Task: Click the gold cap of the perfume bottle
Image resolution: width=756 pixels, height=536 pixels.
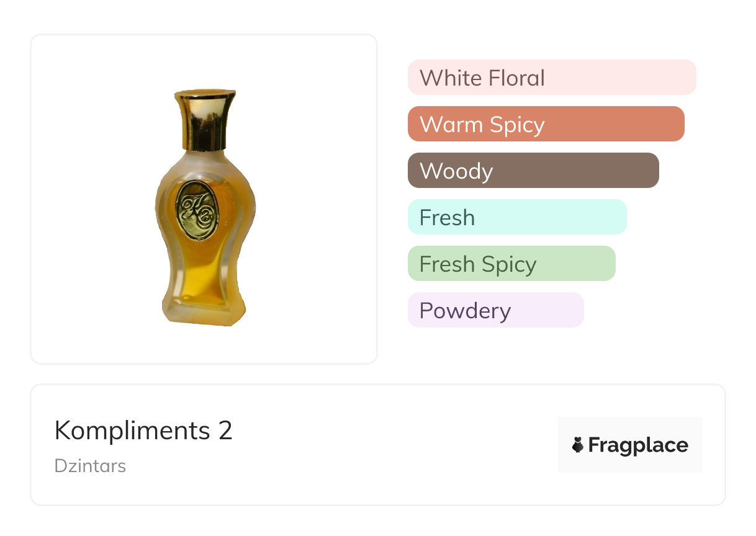Action: 205,118
